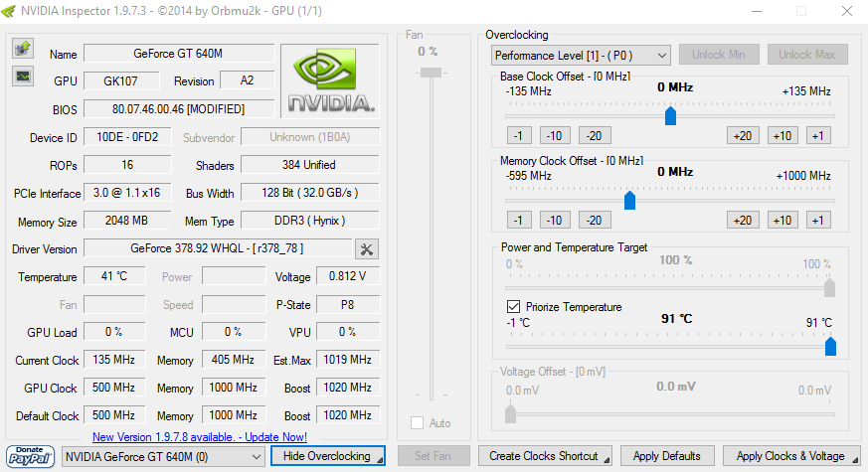Open the hardware monitor graph icon

pos(23,76)
